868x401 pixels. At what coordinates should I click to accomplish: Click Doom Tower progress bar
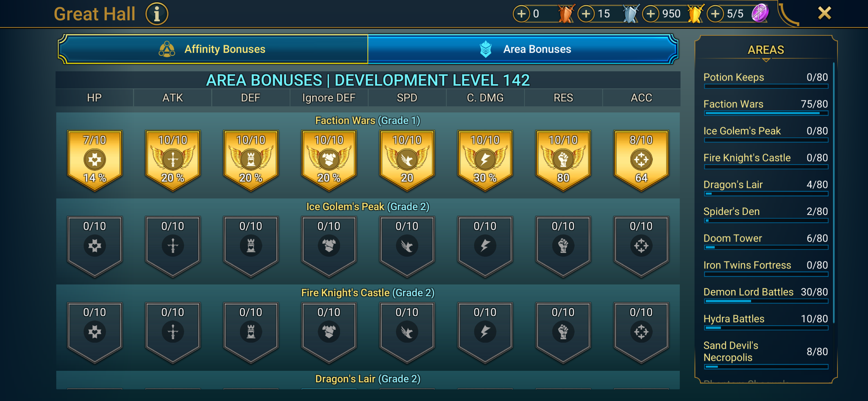[766, 247]
